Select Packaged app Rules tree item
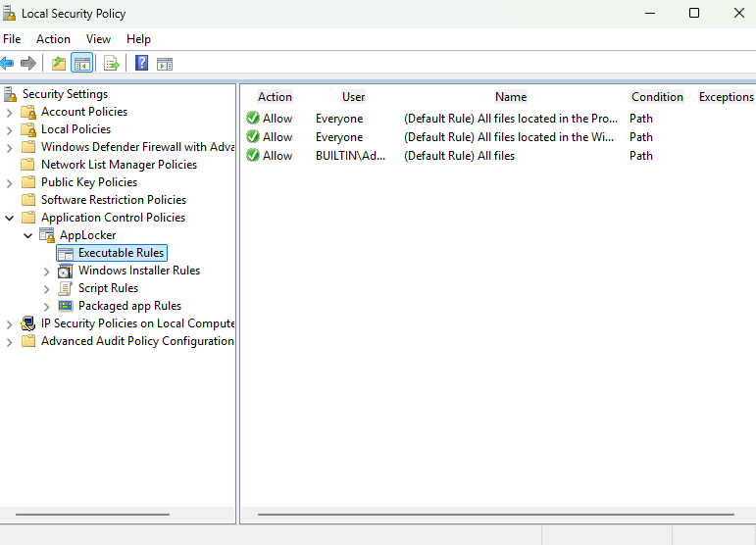Screen dimensions: 756x545 coord(129,306)
